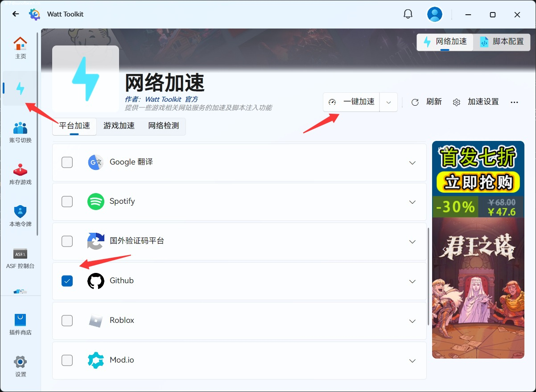Click the platform list vertical scrollbar
The height and width of the screenshot is (392, 536).
[429, 276]
